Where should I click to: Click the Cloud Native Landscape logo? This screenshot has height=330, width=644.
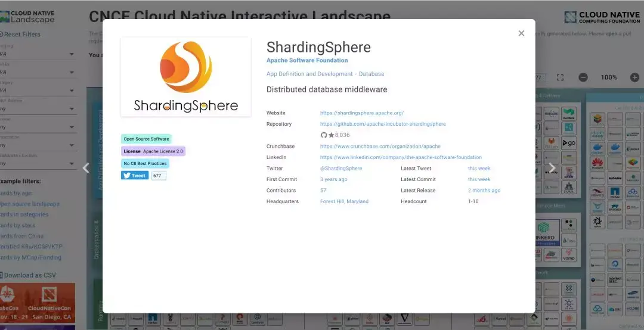click(27, 17)
